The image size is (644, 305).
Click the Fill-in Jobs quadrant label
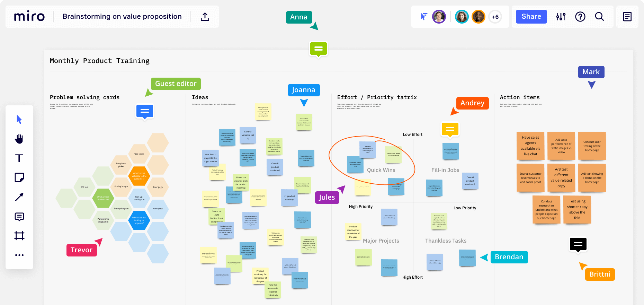click(445, 170)
